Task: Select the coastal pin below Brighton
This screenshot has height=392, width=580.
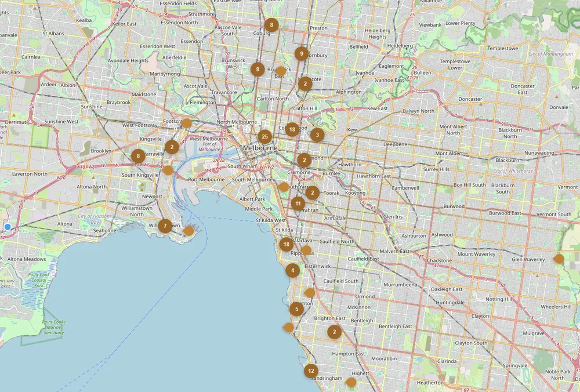Action: pos(288,327)
